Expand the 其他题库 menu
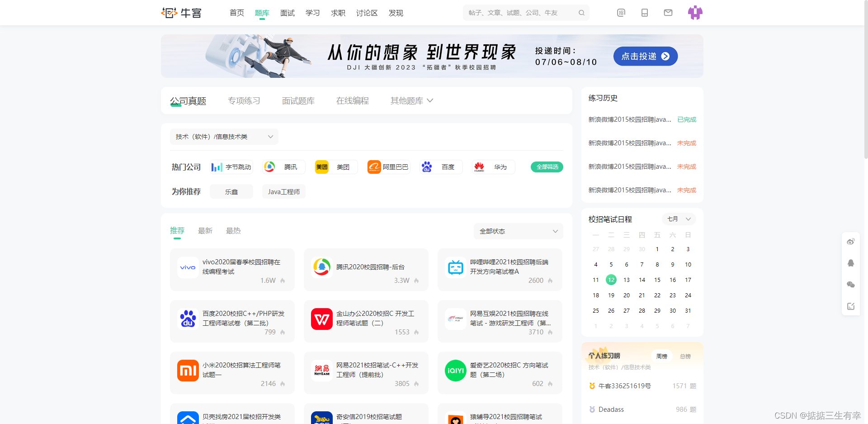 click(x=412, y=101)
